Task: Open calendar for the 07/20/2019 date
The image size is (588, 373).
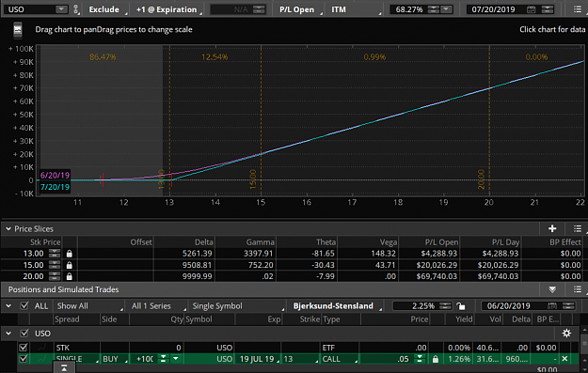Action: coord(531,9)
